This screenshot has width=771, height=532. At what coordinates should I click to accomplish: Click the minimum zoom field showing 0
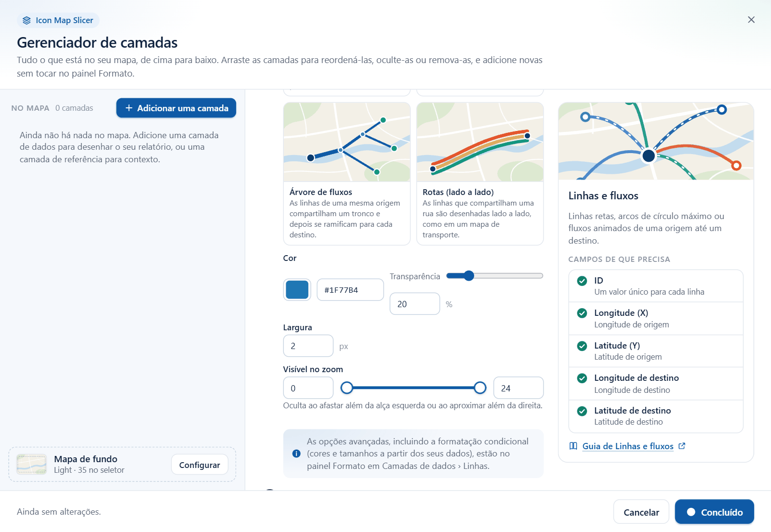coord(308,388)
